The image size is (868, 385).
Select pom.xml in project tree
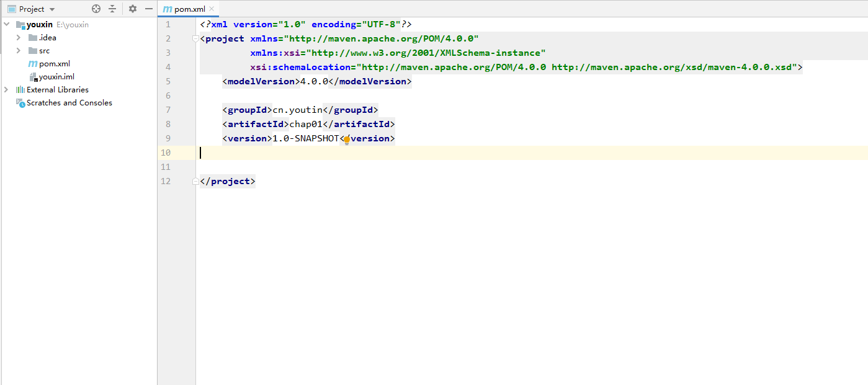coord(55,64)
